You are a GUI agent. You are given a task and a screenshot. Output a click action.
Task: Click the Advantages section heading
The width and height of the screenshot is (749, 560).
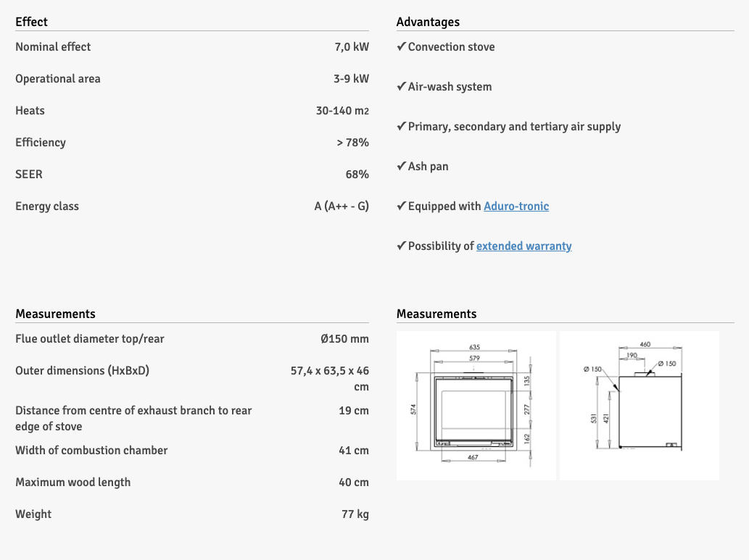pyautogui.click(x=428, y=22)
